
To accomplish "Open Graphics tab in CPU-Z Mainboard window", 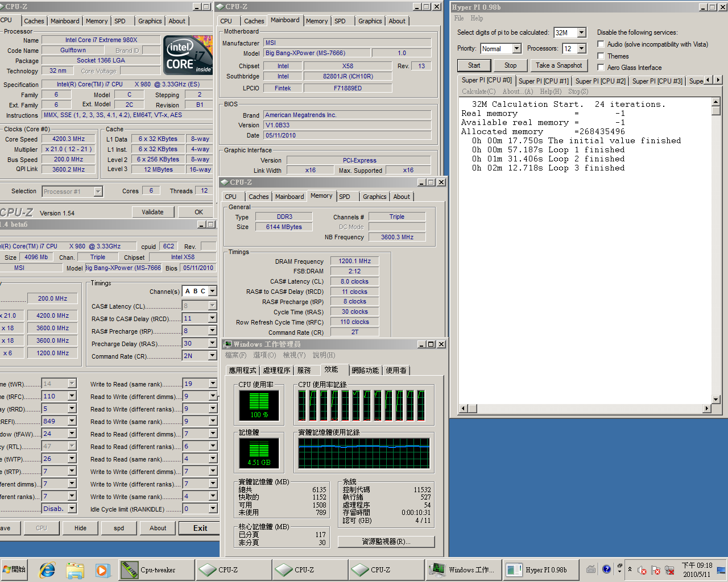I will coord(370,21).
